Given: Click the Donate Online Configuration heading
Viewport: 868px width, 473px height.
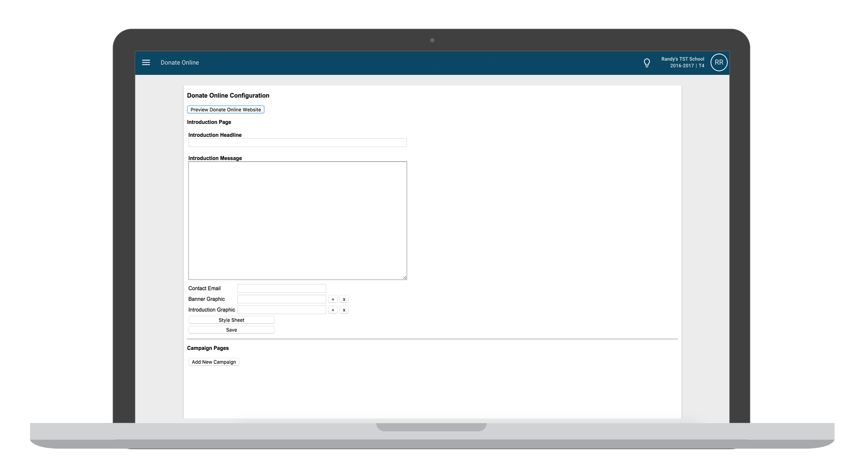Looking at the screenshot, I should point(228,95).
